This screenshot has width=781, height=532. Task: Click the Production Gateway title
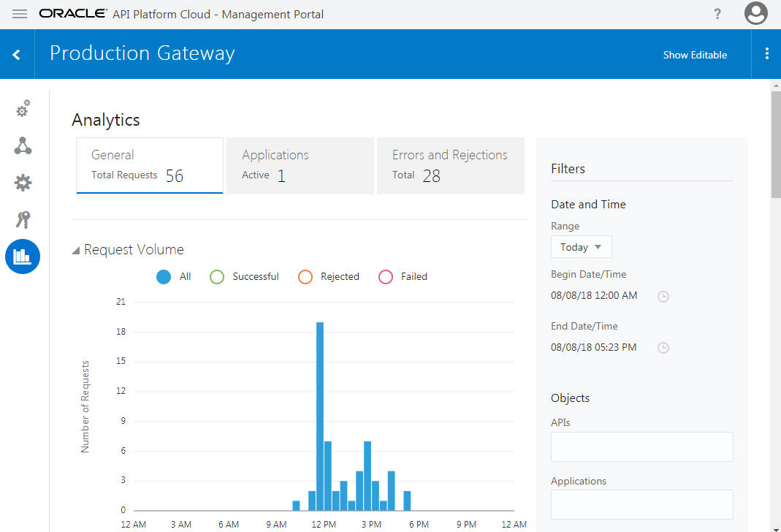142,53
